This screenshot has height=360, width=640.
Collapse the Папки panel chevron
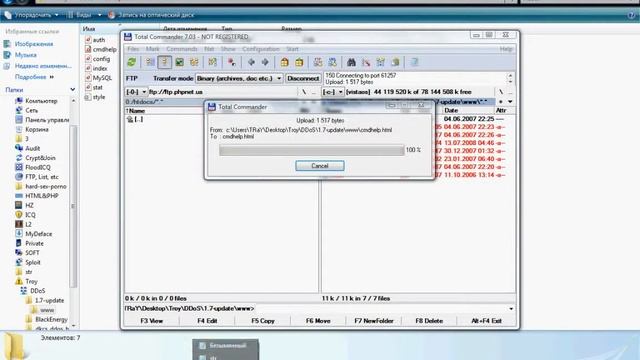[x=73, y=89]
